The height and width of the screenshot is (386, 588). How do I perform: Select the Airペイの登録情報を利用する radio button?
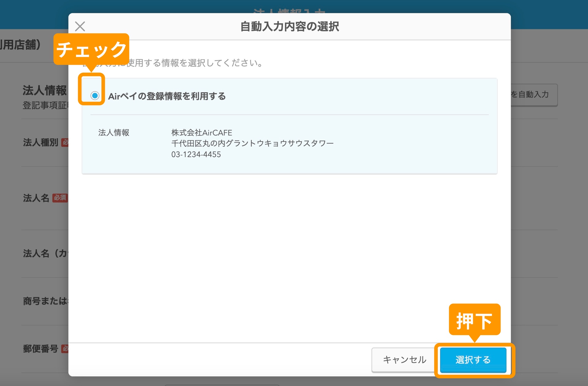[x=95, y=96]
